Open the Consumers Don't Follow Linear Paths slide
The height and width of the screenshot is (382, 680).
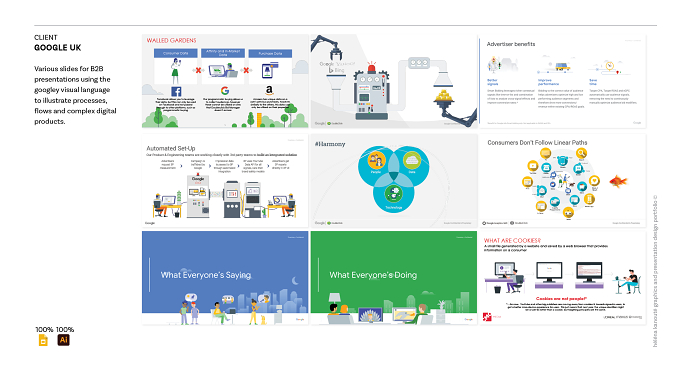tap(562, 180)
